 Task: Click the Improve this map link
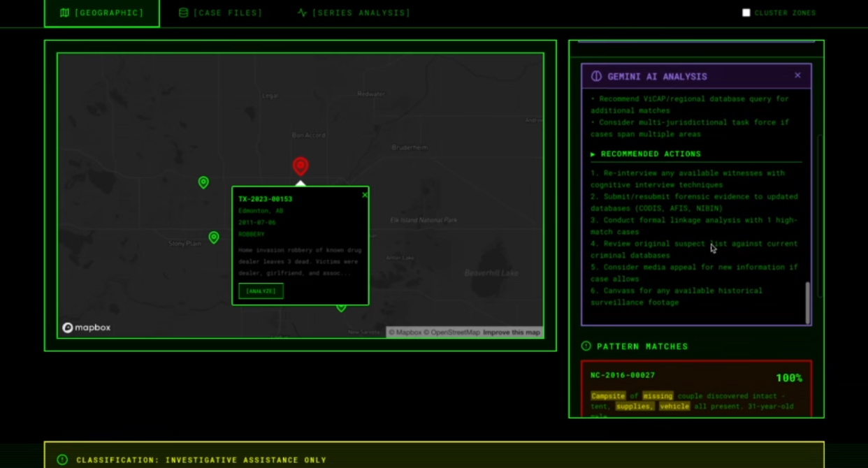click(x=512, y=332)
